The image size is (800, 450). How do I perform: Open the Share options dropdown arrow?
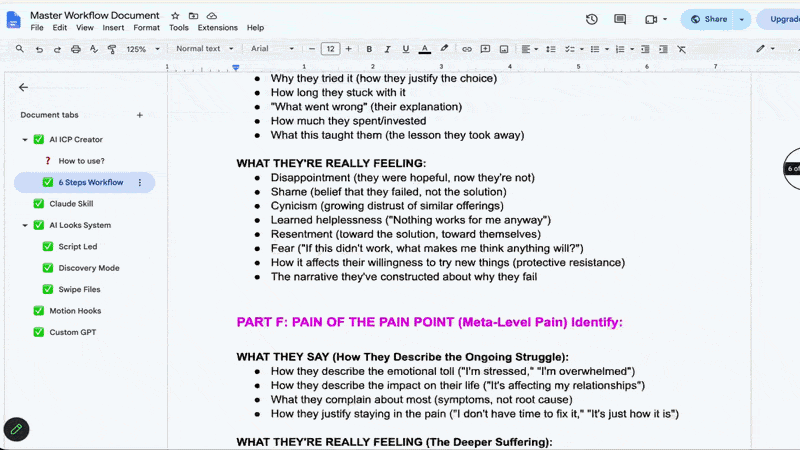(742, 19)
